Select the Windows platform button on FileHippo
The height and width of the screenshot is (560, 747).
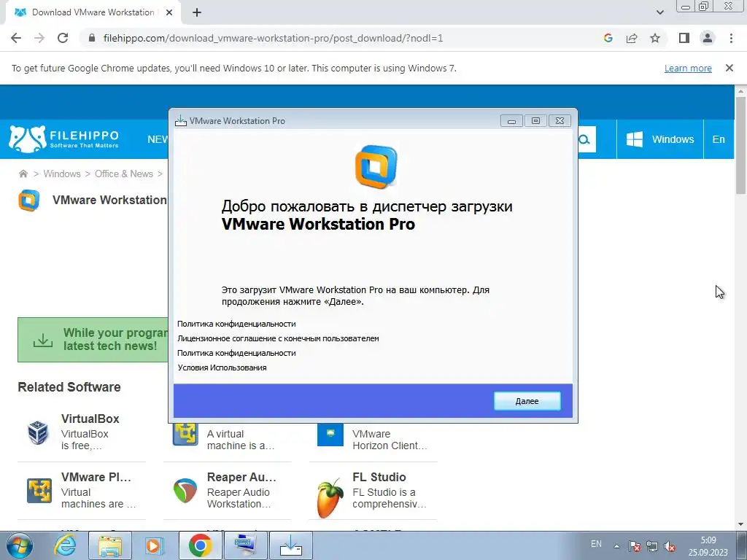coord(659,139)
